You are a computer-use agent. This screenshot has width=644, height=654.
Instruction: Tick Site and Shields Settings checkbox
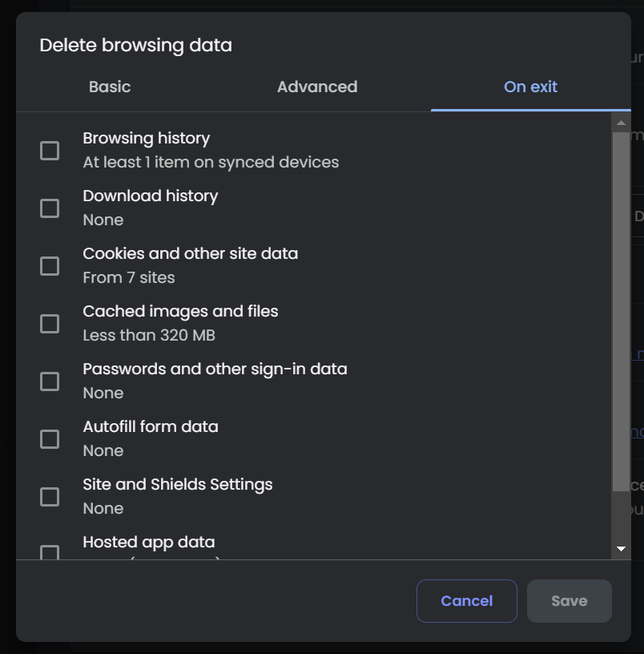pos(50,497)
